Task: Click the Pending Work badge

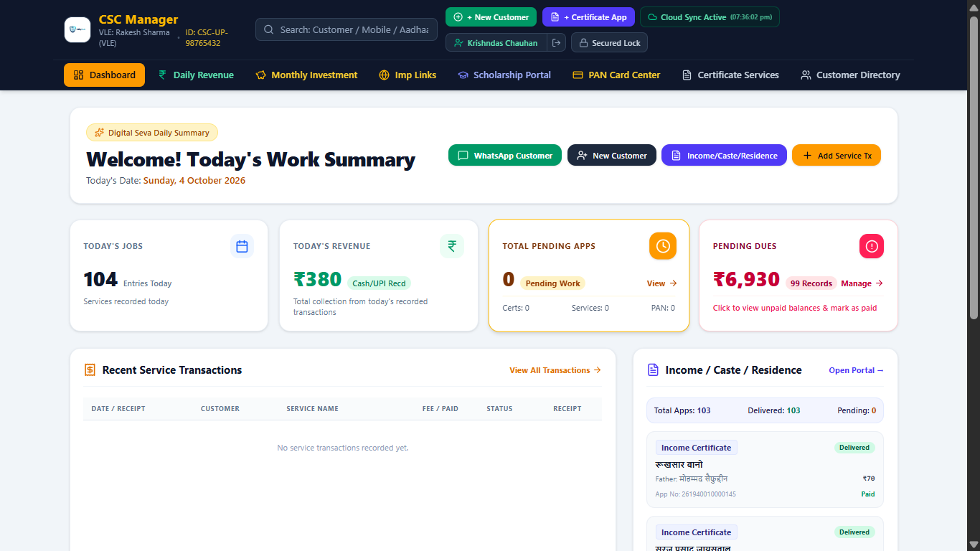Action: pos(552,283)
